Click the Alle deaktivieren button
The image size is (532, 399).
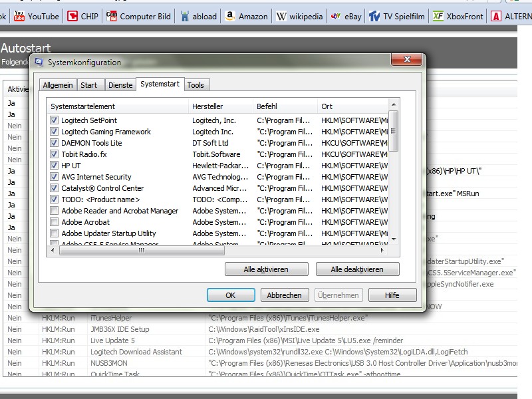click(357, 269)
